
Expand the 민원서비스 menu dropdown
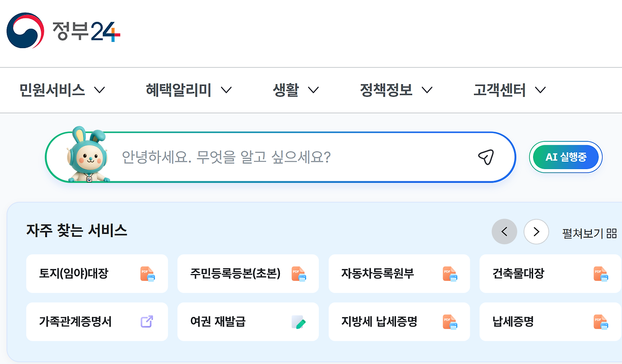62,90
